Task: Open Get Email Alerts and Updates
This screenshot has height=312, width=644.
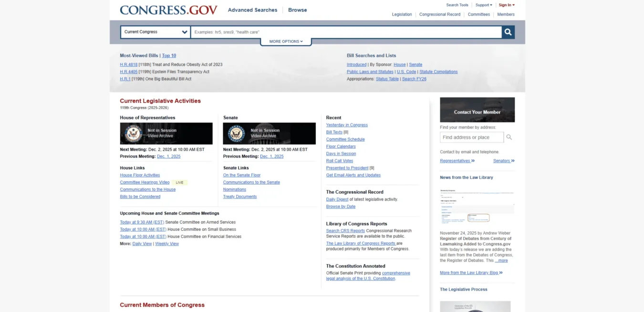Action: tap(353, 175)
